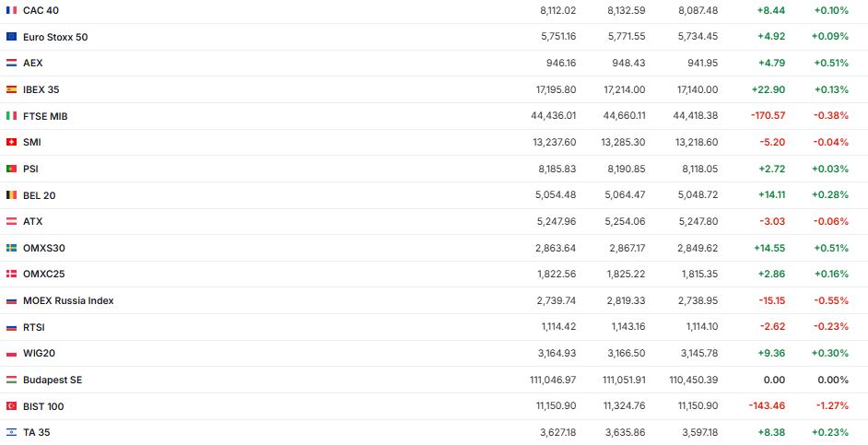Click the Sweden flag icon beside OMXS30

(x=11, y=248)
